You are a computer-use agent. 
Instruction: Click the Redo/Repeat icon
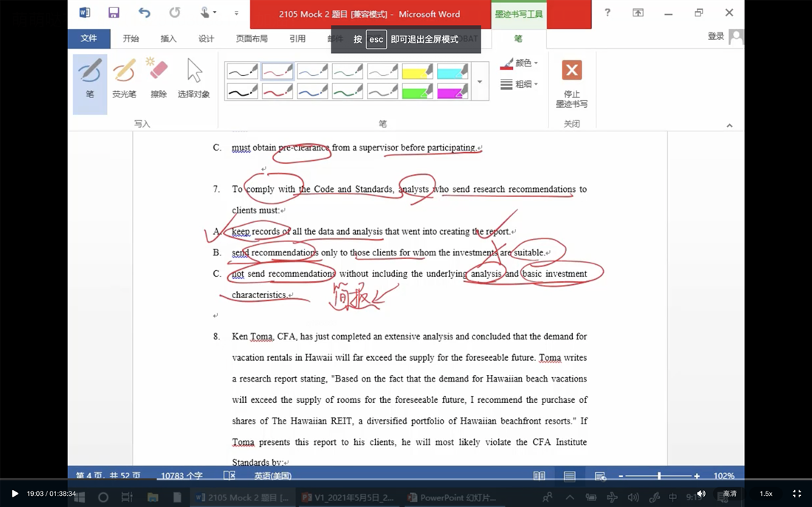[174, 13]
